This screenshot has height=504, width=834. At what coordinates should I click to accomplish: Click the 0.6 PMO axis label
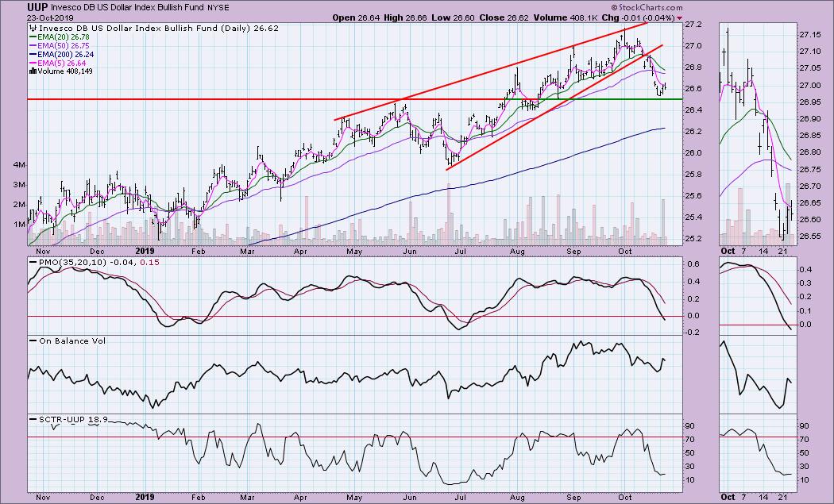tap(693, 264)
